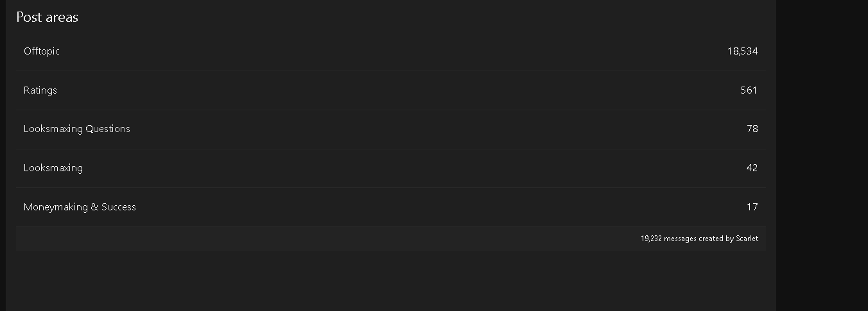
Task: Click the plain Looksmaxing entry label
Action: click(53, 168)
